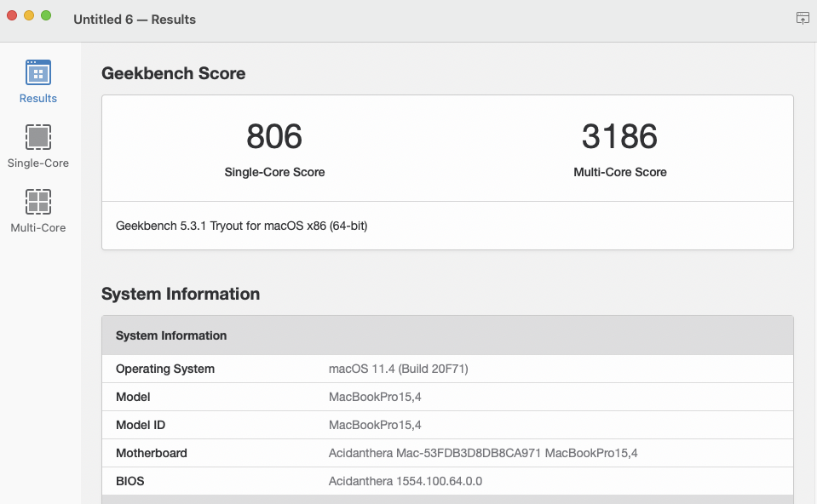Select the Single-Core sidebar icon
The width and height of the screenshot is (817, 504).
(x=38, y=137)
